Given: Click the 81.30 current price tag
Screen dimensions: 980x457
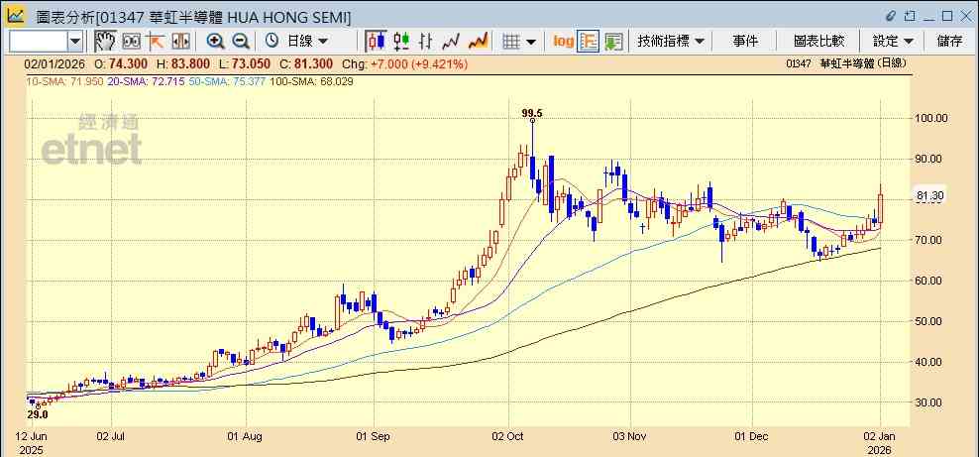Looking at the screenshot, I should 929,195.
